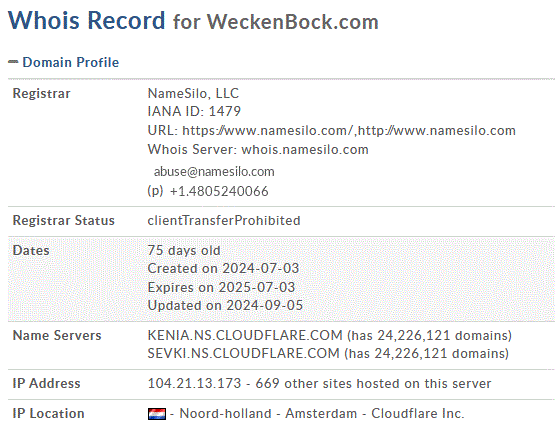Click the Expires on 2025-07-03 line

221,287
